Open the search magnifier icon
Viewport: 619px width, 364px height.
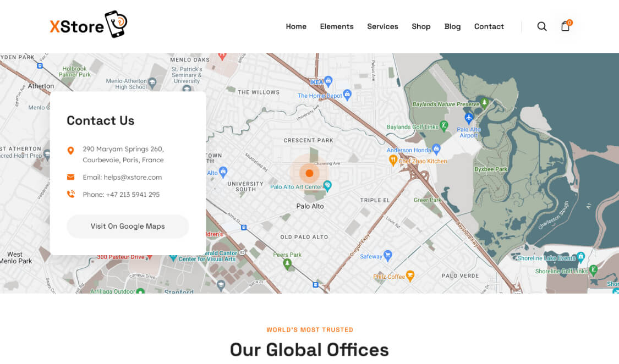click(x=541, y=26)
